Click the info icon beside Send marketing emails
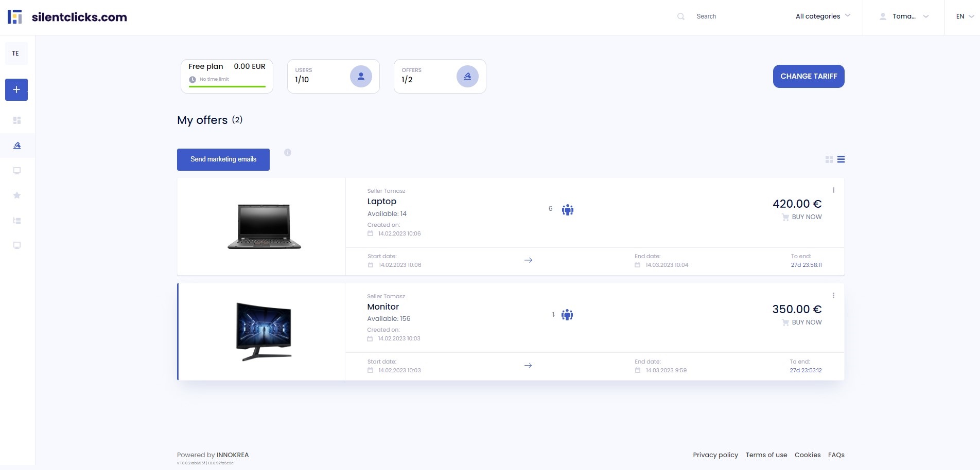Image resolution: width=980 pixels, height=470 pixels. click(x=288, y=153)
